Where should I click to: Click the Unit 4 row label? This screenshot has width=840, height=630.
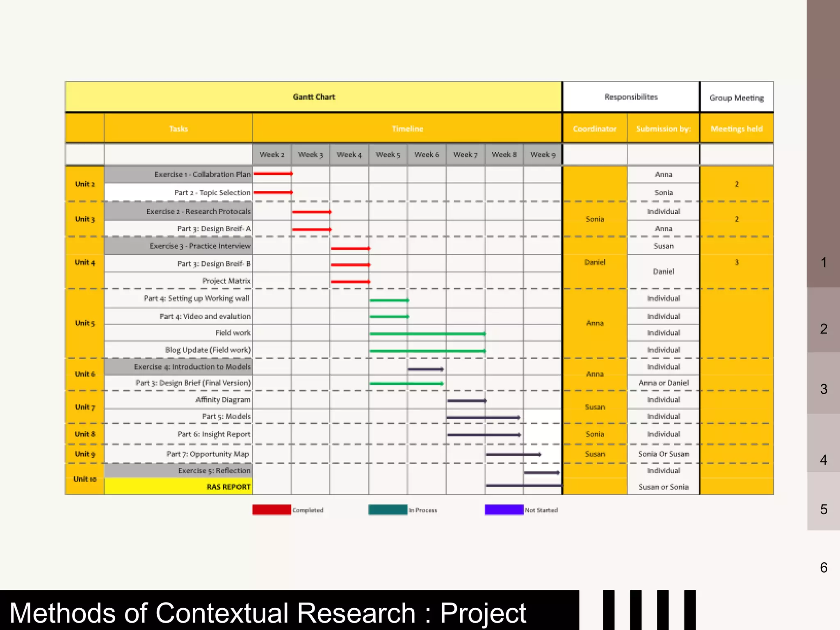tap(85, 262)
